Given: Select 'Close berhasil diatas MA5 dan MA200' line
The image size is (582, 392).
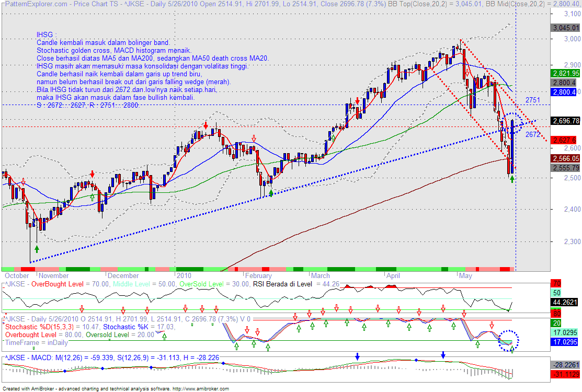Looking at the screenshot, I should tap(153, 58).
